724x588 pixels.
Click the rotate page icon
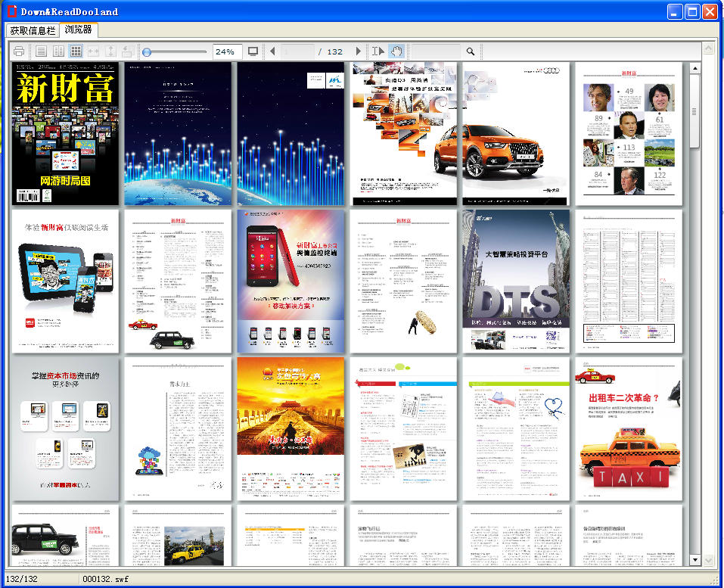tap(127, 51)
